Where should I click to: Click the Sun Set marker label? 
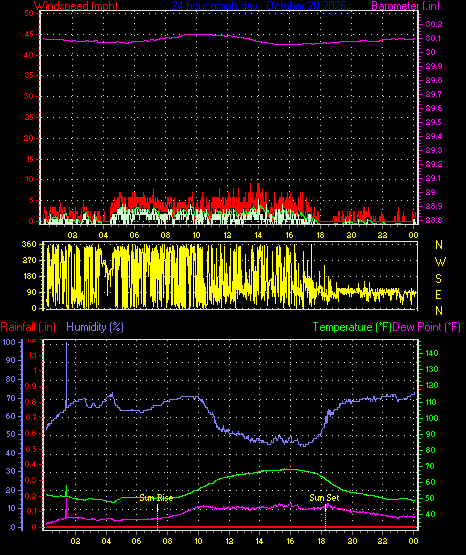324,498
